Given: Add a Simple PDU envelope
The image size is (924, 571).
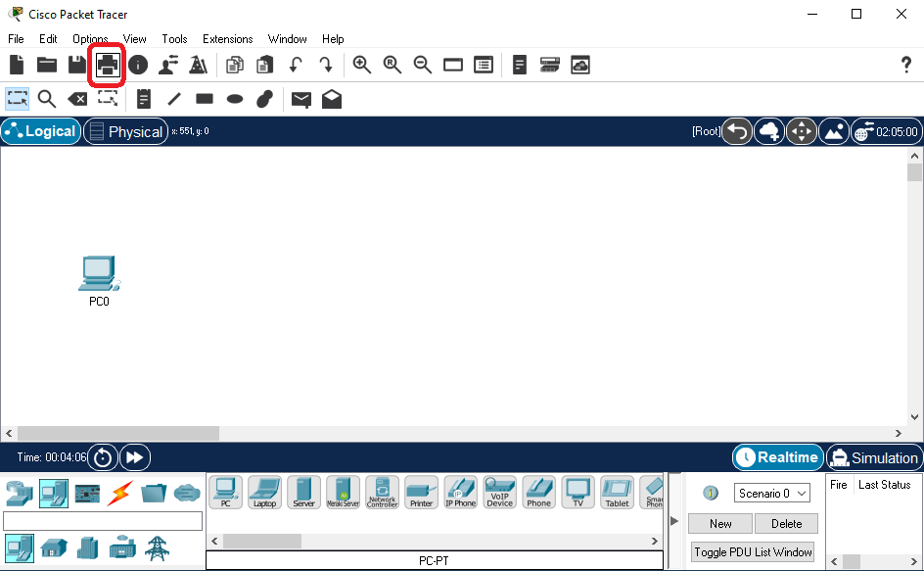Looking at the screenshot, I should [x=301, y=100].
